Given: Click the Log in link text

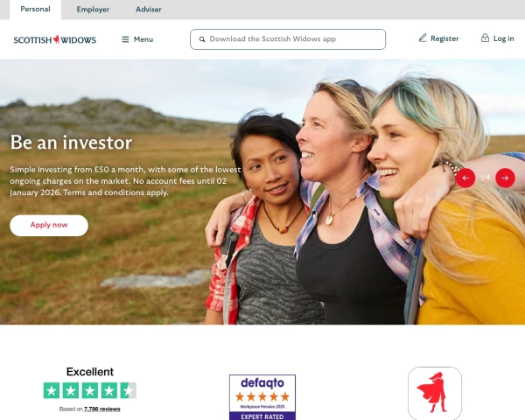Looking at the screenshot, I should (x=504, y=38).
